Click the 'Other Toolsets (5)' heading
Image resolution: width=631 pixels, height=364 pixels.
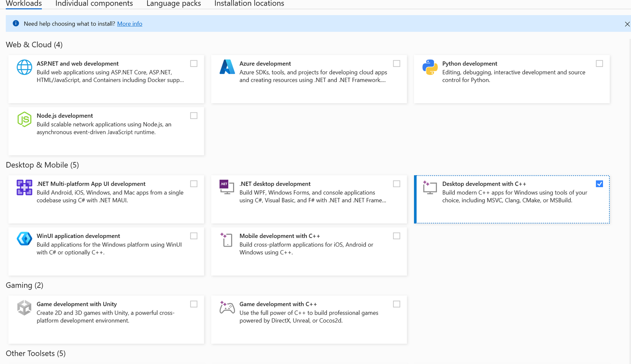point(35,353)
